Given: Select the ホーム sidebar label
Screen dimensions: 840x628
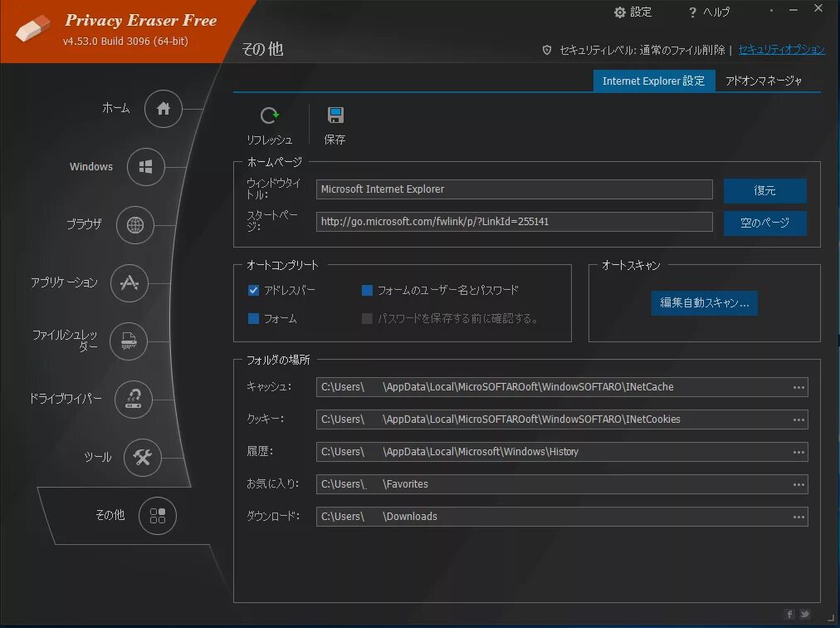Looking at the screenshot, I should (x=115, y=108).
